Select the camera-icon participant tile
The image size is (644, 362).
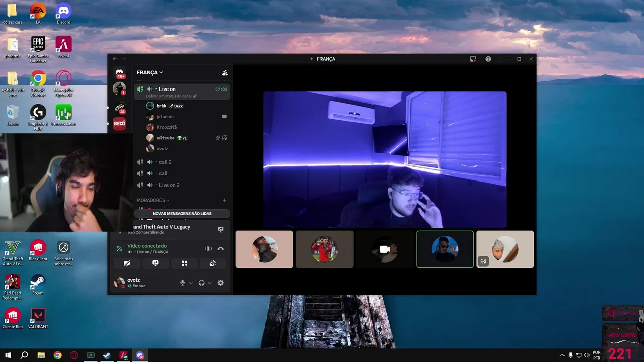tap(385, 249)
